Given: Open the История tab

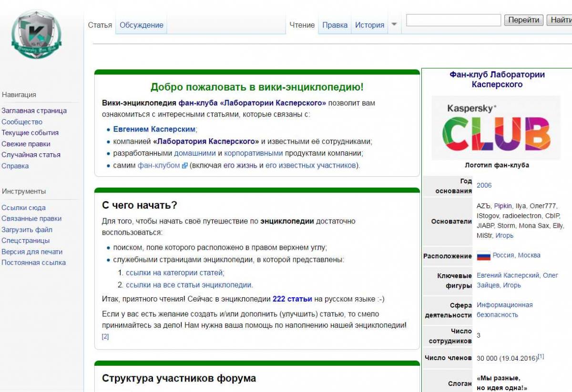Looking at the screenshot, I should pos(369,25).
